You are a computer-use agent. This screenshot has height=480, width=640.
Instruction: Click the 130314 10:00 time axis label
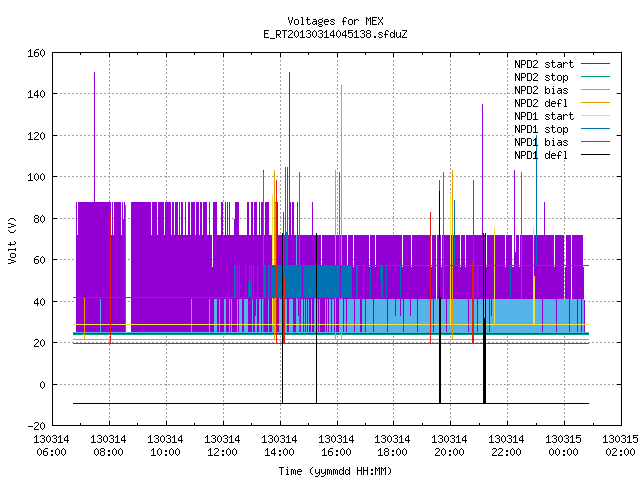pos(165,446)
